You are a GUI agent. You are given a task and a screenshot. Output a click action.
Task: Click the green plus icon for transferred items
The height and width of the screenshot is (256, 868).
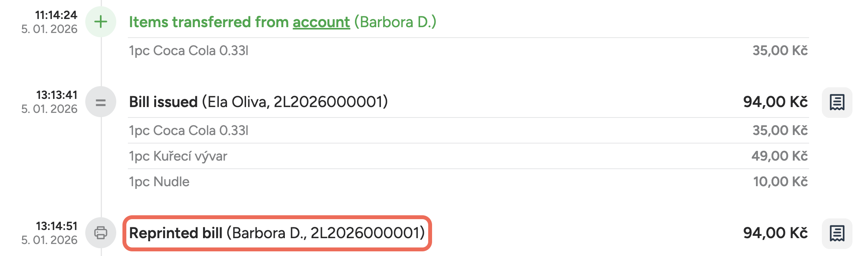coord(101,22)
